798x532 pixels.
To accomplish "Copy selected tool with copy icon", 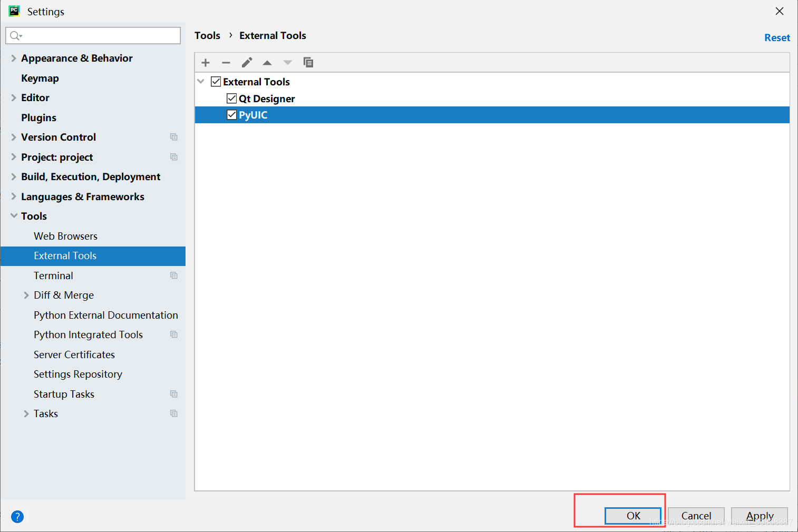I will coord(308,62).
